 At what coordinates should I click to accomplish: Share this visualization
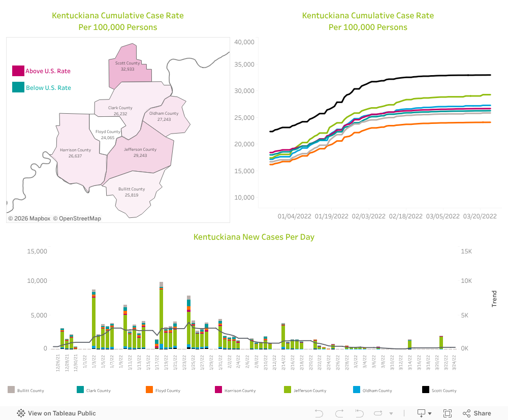[478, 413]
